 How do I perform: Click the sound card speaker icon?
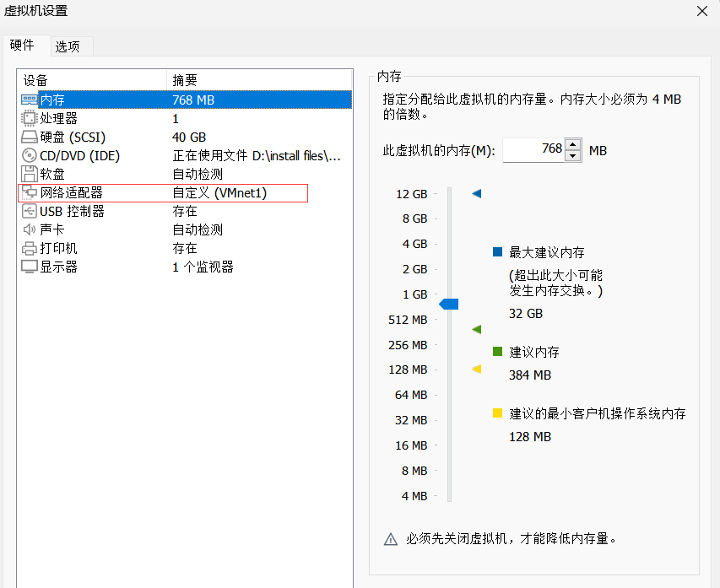pos(30,229)
